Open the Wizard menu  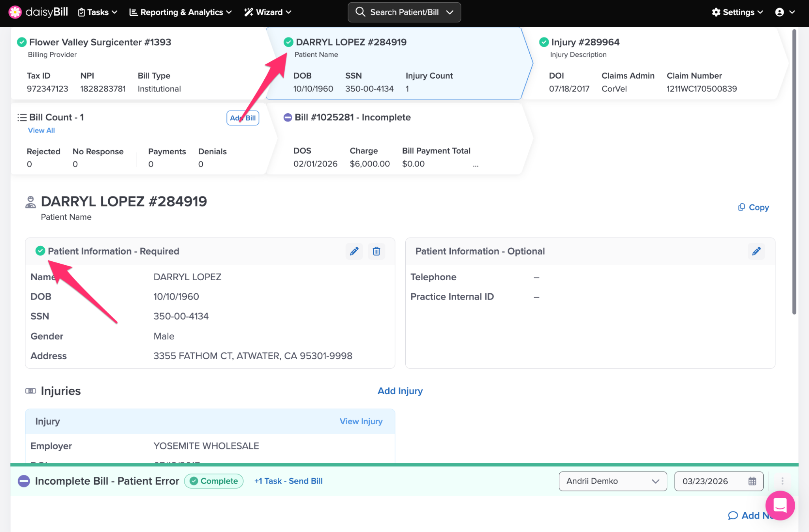pyautogui.click(x=268, y=12)
